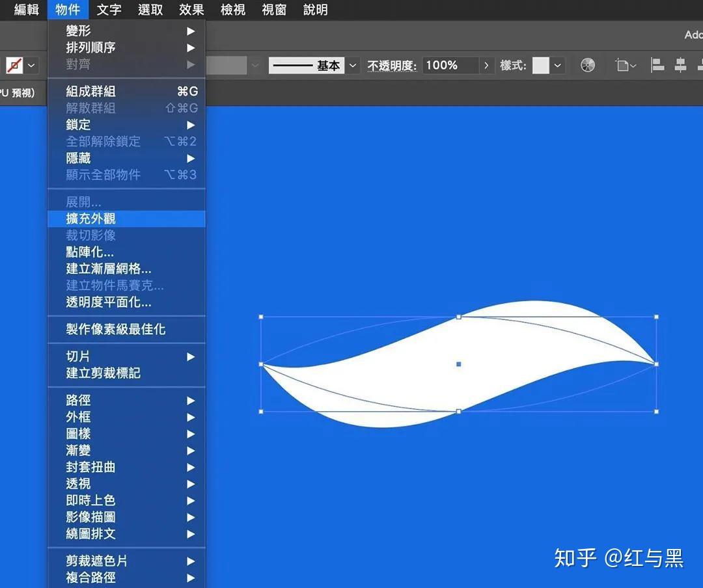Expand the 路徑 submenu
The width and height of the screenshot is (703, 588).
coord(78,401)
